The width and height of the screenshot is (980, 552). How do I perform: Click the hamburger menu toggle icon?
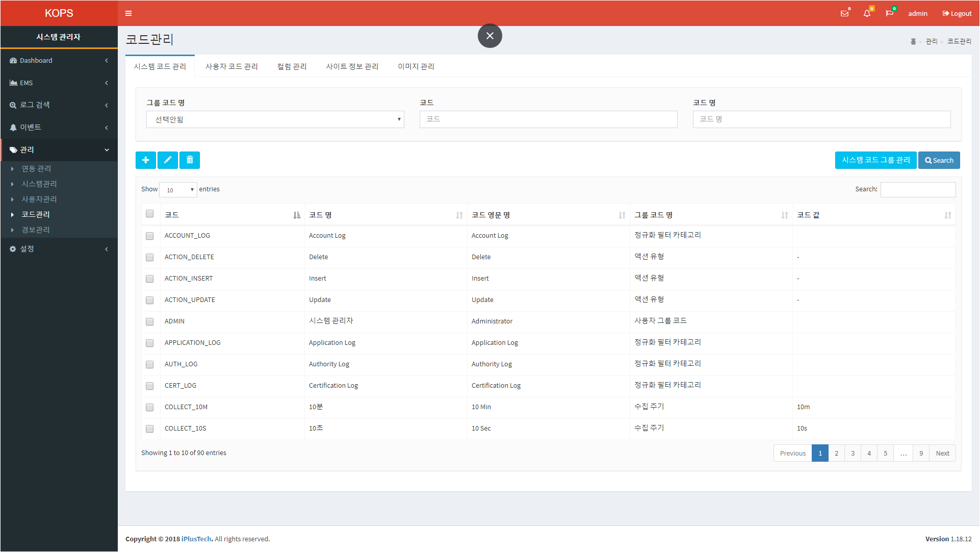(x=128, y=13)
